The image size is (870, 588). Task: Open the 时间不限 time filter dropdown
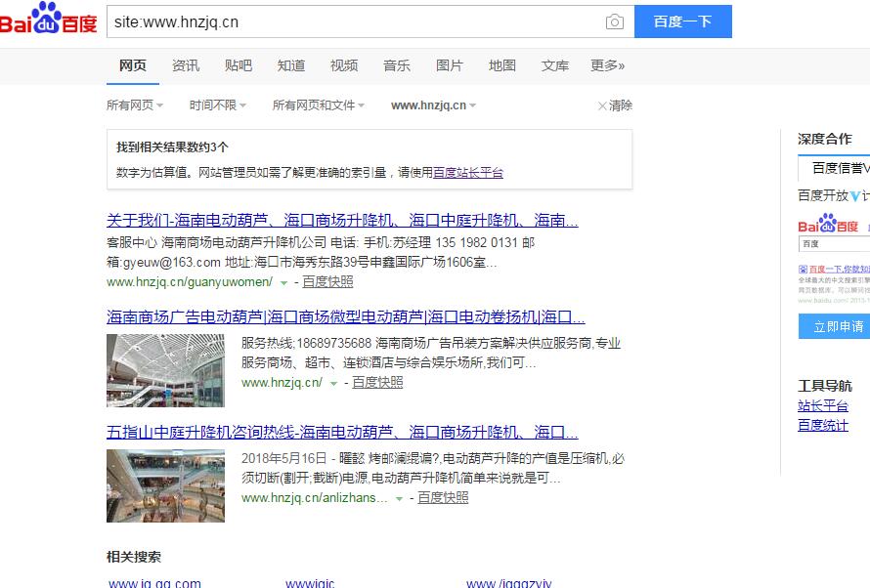217,105
